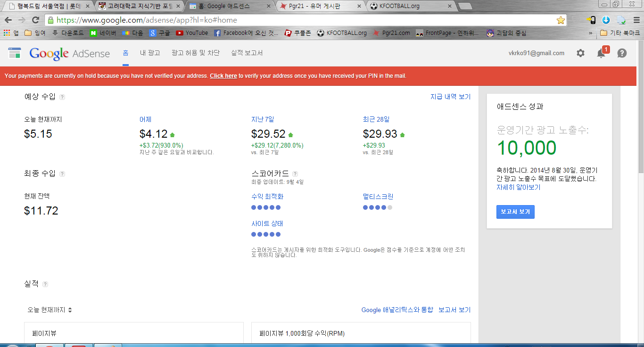Open the 지난 7일 earnings link

coord(263,119)
